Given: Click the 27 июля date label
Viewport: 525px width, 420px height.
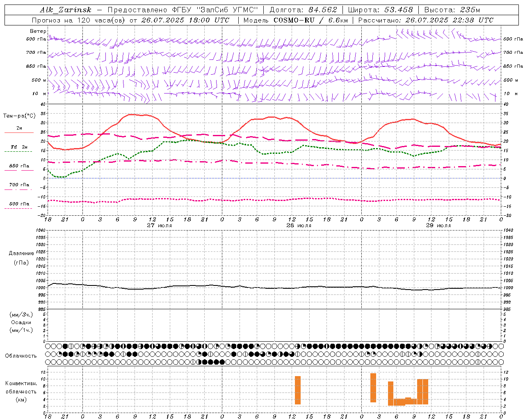Looking at the screenshot, I should pyautogui.click(x=159, y=225).
